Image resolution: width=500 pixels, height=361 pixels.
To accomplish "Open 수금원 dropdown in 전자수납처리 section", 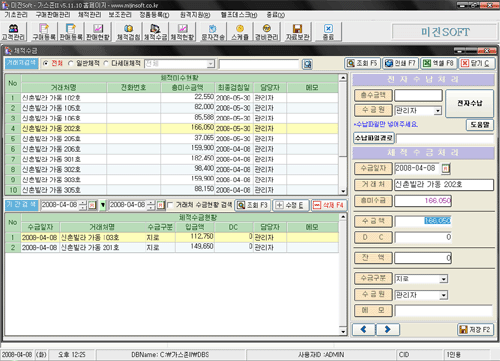I will point(437,111).
